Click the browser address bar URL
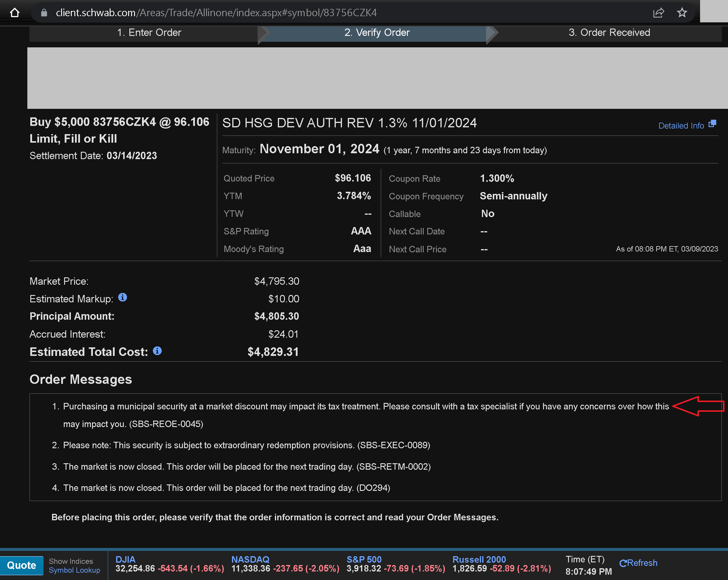Screen dimensions: 728x580 tap(216, 12)
